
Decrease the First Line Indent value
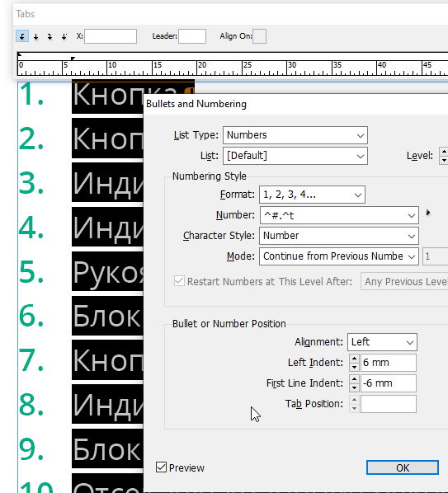pyautogui.click(x=354, y=387)
